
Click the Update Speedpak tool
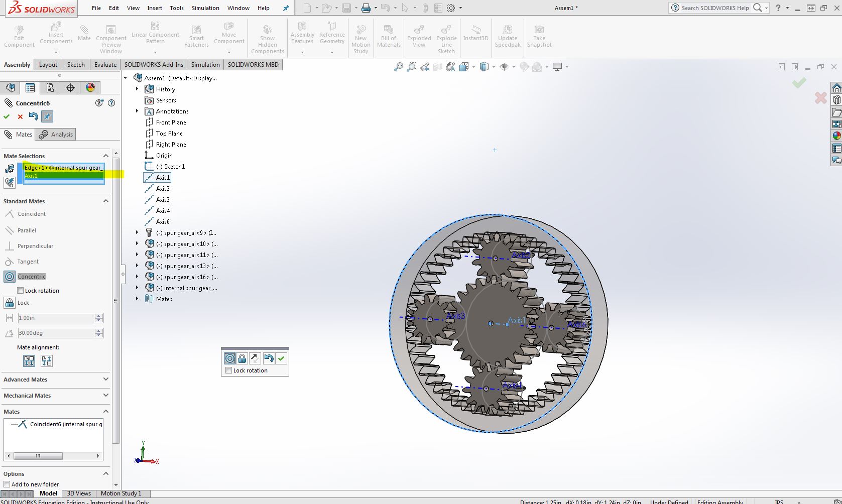(x=508, y=36)
